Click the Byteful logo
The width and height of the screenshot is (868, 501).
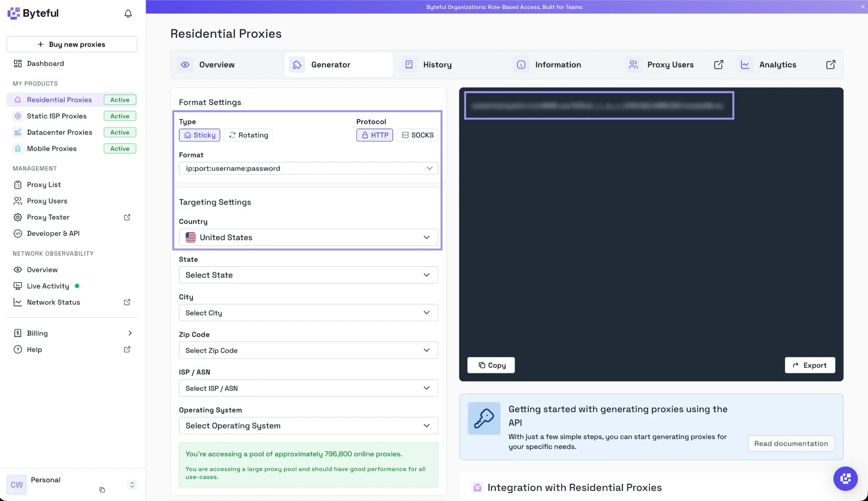33,13
